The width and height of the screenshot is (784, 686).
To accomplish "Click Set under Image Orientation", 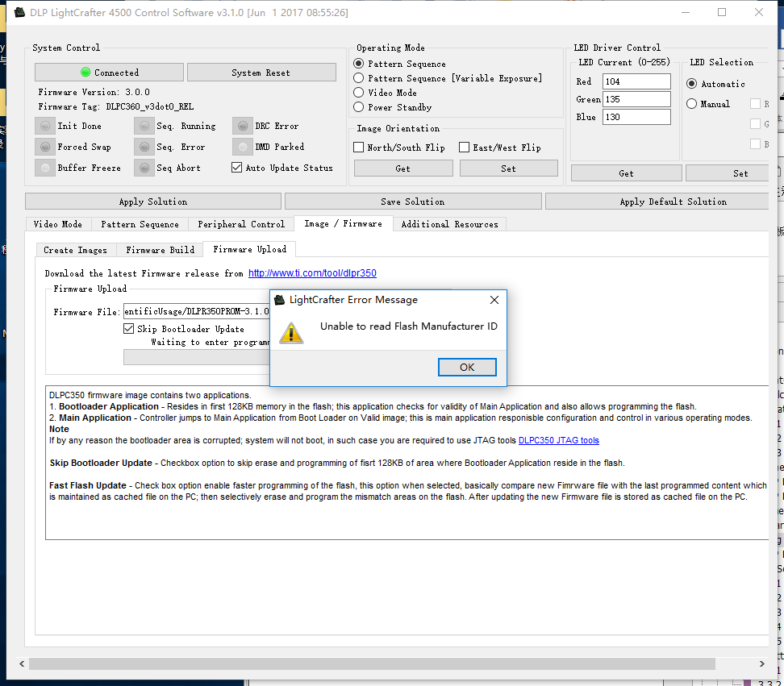I will click(x=508, y=168).
